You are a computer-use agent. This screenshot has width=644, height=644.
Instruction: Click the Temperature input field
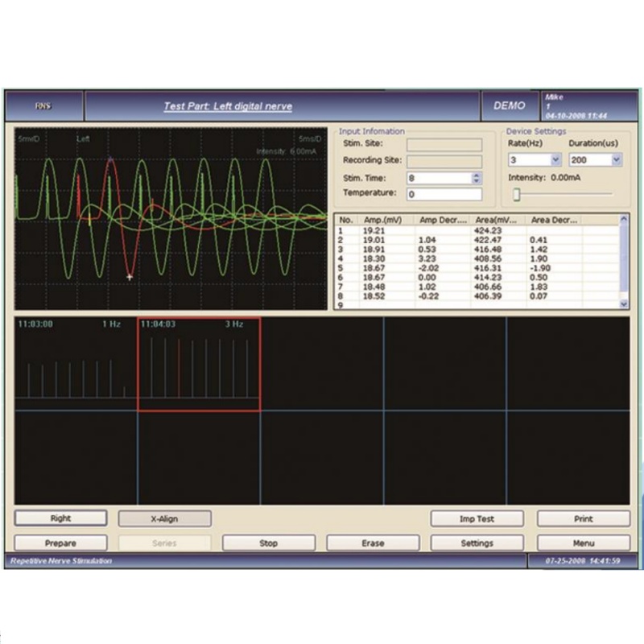pyautogui.click(x=444, y=194)
